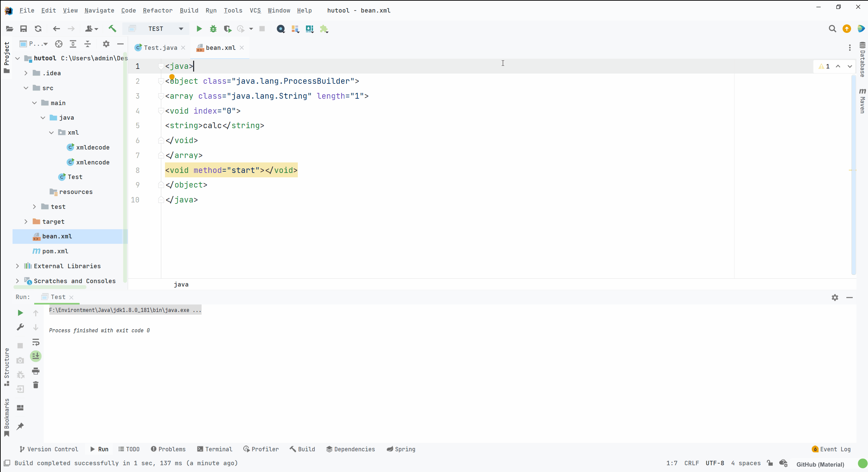Toggle tool window bars icon at bottom-left corner
This screenshot has width=868, height=472.
pos(7,463)
